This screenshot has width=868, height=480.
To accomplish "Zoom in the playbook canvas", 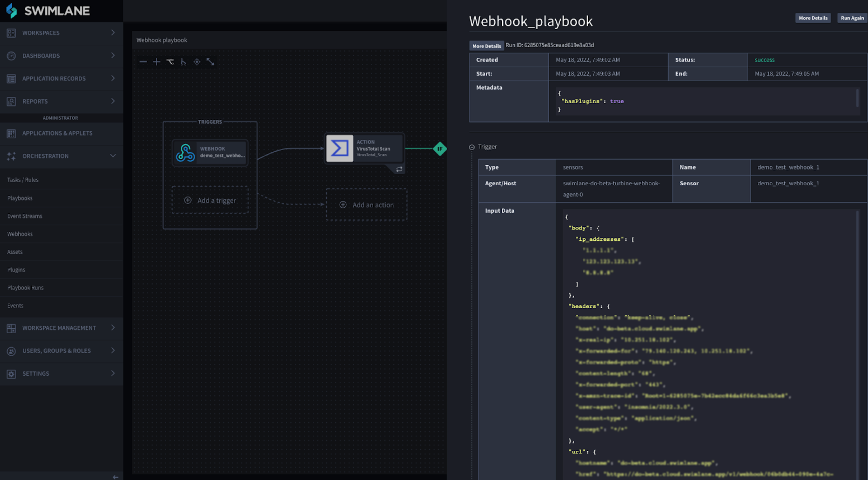I will point(156,62).
